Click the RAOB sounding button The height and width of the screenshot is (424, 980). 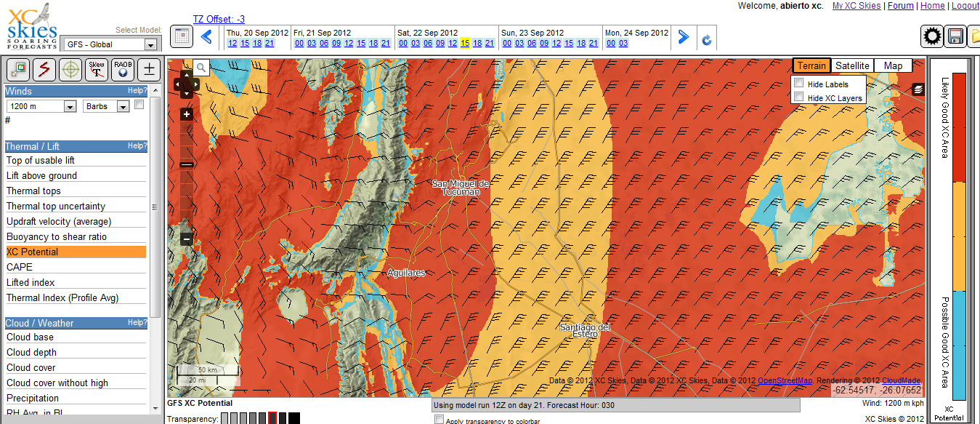pyautogui.click(x=122, y=70)
